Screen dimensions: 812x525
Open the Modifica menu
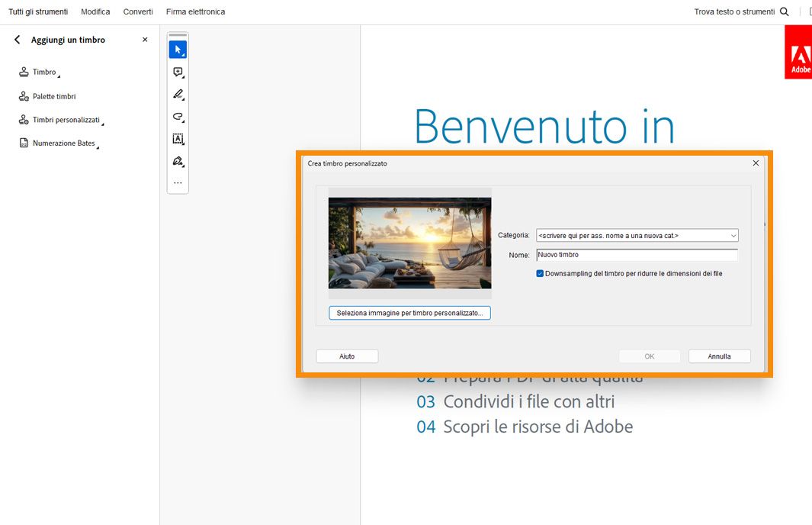coord(95,11)
